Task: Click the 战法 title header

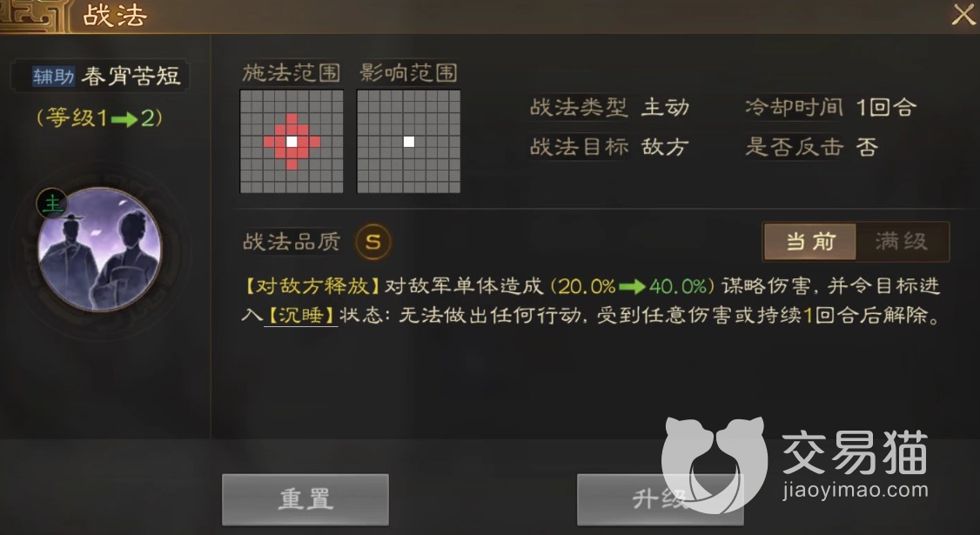Action: [115, 16]
